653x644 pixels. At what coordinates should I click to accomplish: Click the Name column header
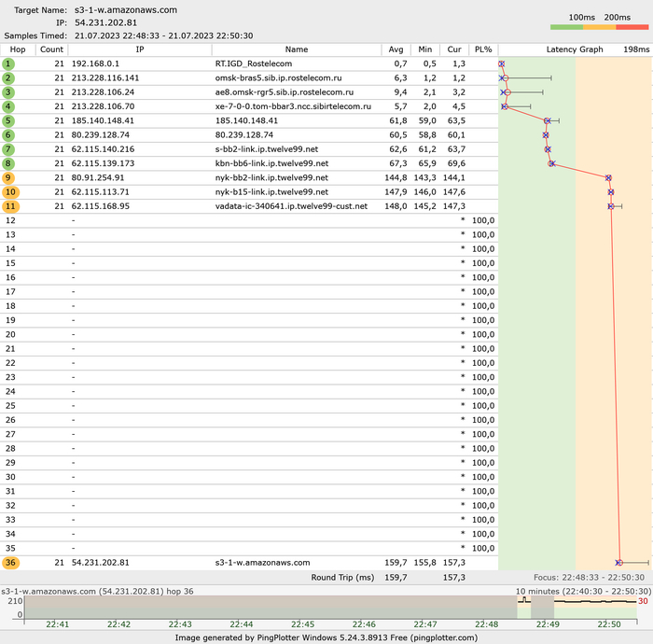[296, 49]
